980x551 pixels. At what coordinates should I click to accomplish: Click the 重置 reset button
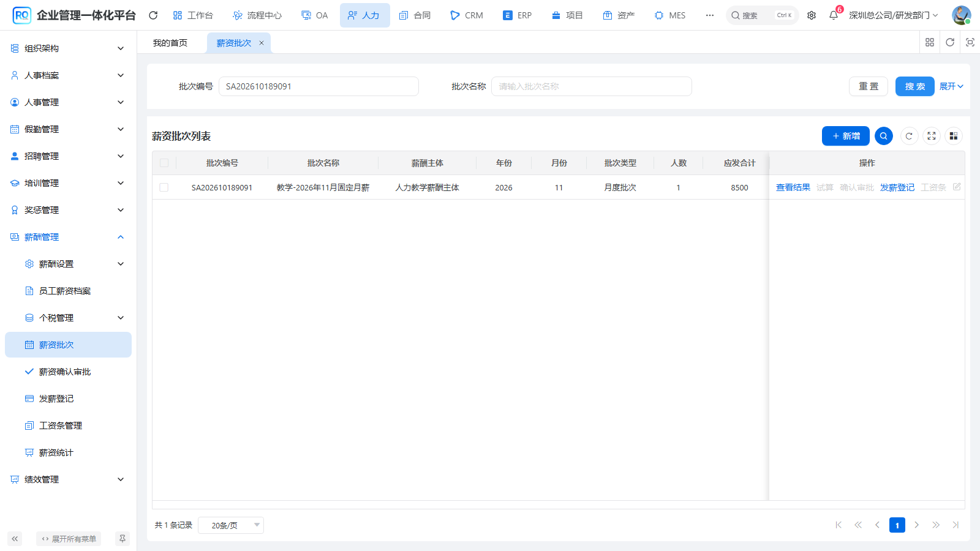[x=869, y=86]
